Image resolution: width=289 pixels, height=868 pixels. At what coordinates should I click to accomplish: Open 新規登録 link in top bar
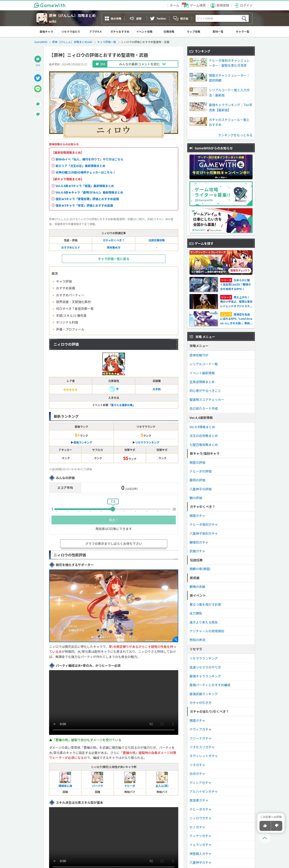tap(220, 5)
